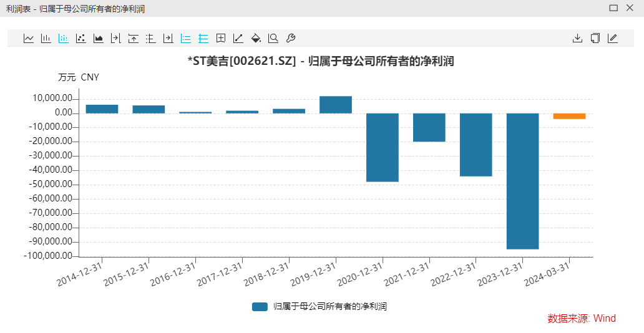Select the solid-bar column chart icon
The height and width of the screenshot is (333, 644).
click(x=46, y=38)
